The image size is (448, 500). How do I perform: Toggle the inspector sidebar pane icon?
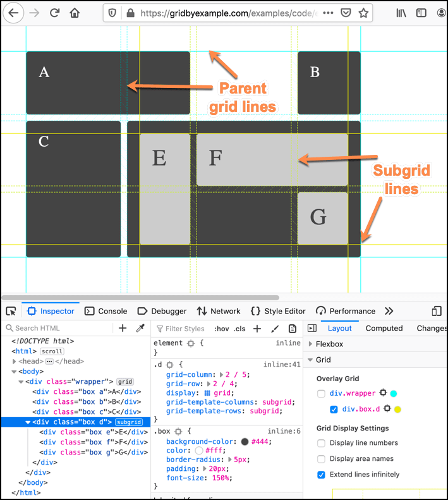[312, 328]
